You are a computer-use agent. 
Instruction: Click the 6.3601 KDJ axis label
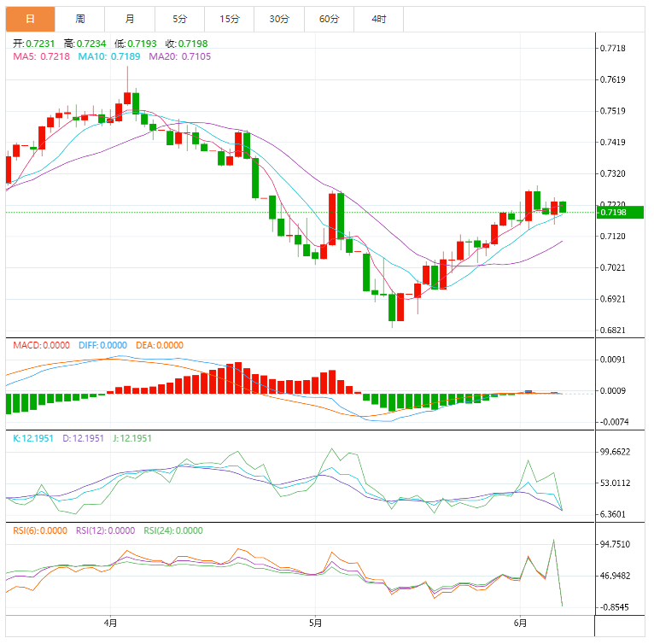(x=612, y=514)
